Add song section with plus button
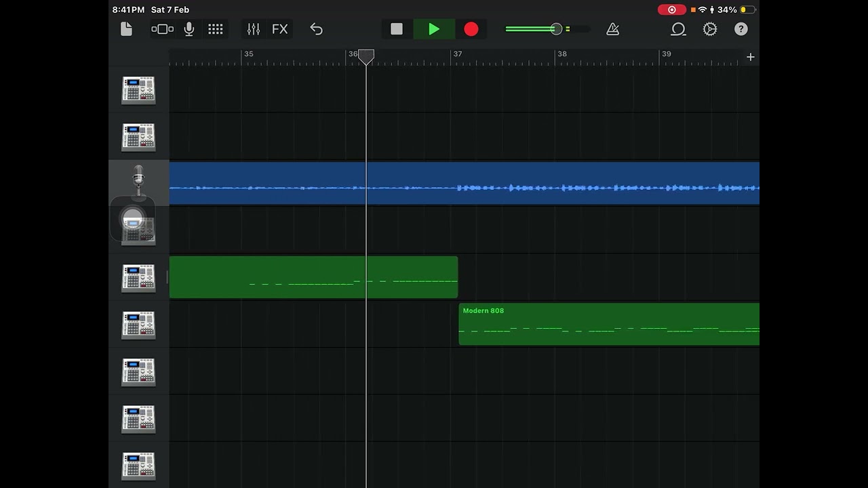 click(750, 57)
